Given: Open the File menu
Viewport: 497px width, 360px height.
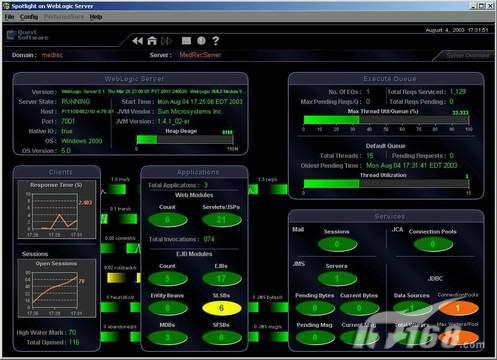Looking at the screenshot, I should pyautogui.click(x=9, y=17).
